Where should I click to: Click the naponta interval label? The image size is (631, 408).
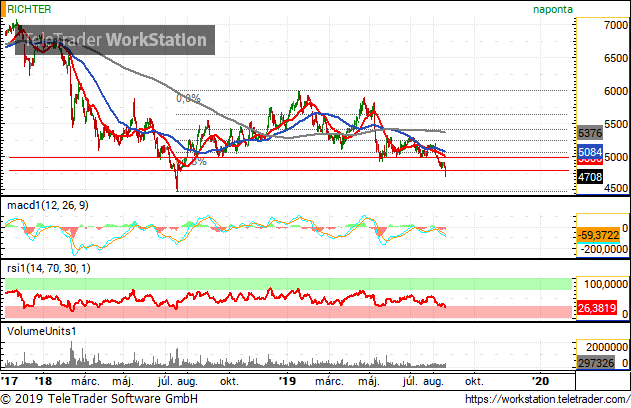tap(553, 9)
